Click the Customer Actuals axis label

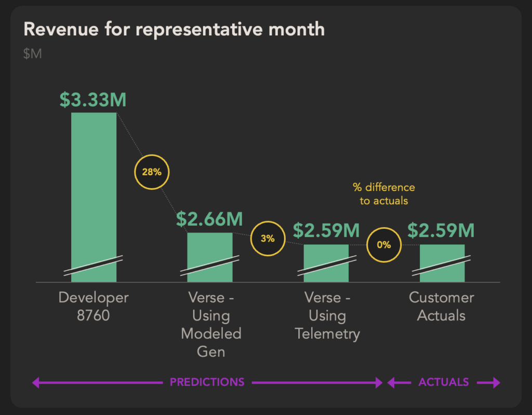tap(442, 306)
